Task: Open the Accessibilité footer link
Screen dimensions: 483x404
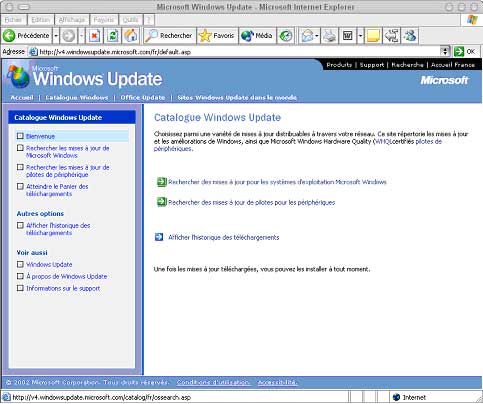Action: point(277,382)
